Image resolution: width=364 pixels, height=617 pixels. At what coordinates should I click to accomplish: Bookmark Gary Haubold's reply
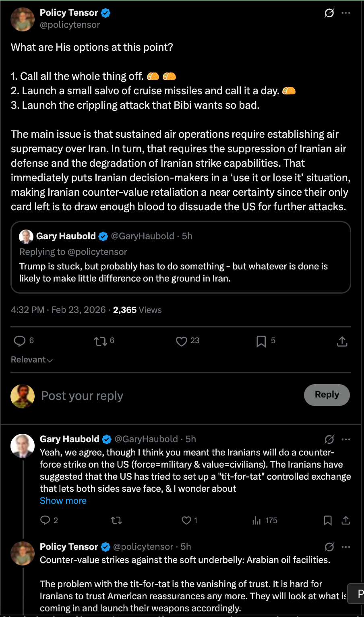[328, 521]
